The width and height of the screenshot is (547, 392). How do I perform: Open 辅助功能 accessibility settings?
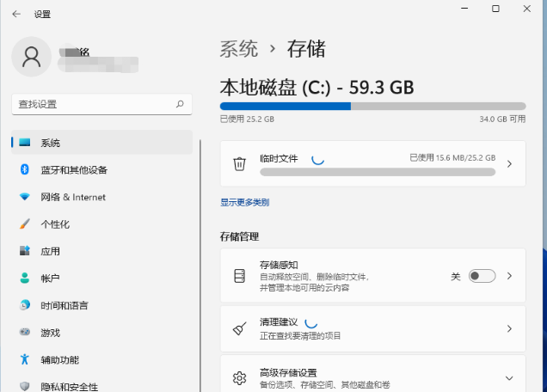pos(59,359)
